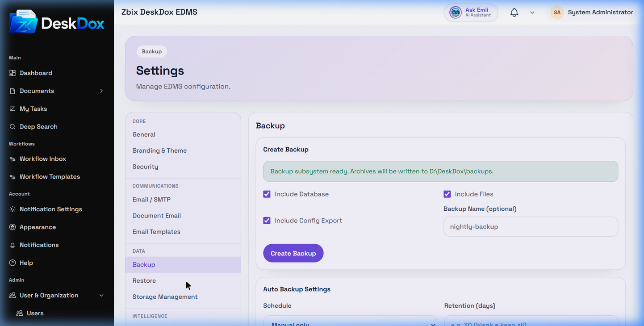The height and width of the screenshot is (326, 644).
Task: Open the dropdown arrow beside the bell
Action: (532, 13)
